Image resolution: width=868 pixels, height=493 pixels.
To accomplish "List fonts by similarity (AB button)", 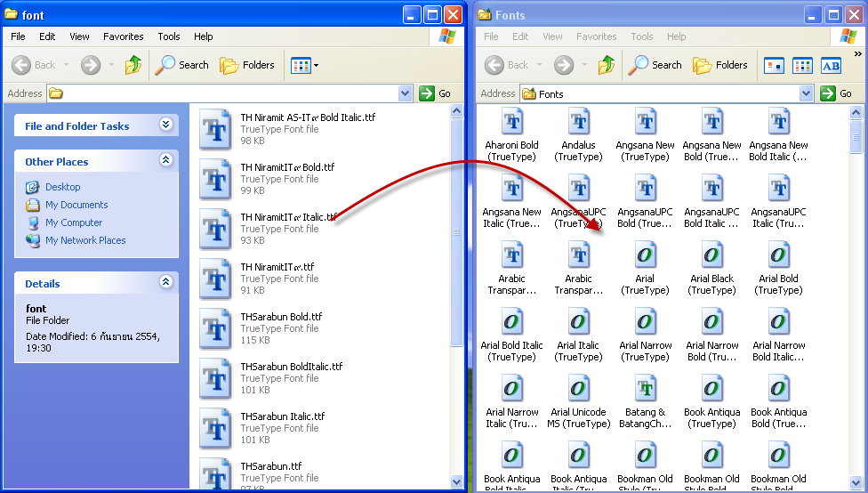I will [x=831, y=66].
